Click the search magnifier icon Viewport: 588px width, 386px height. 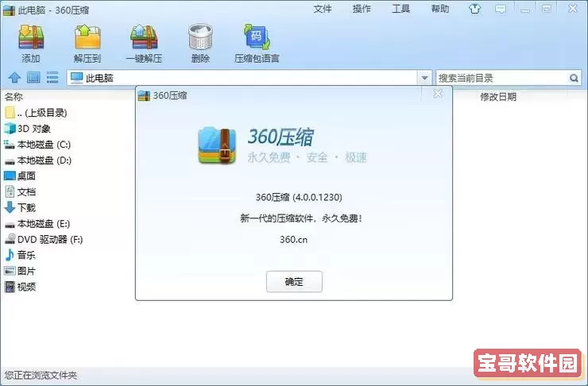click(574, 78)
